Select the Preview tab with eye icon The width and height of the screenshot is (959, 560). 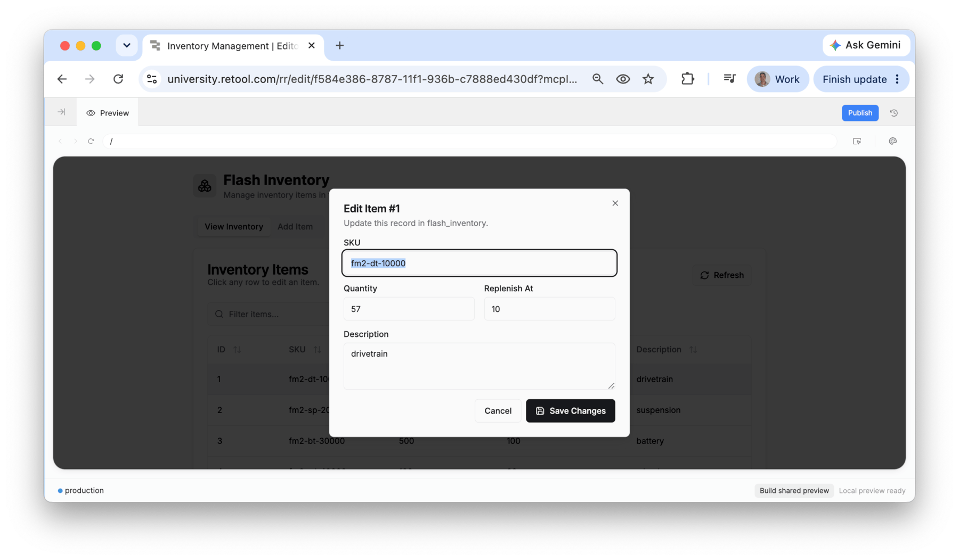pos(108,113)
